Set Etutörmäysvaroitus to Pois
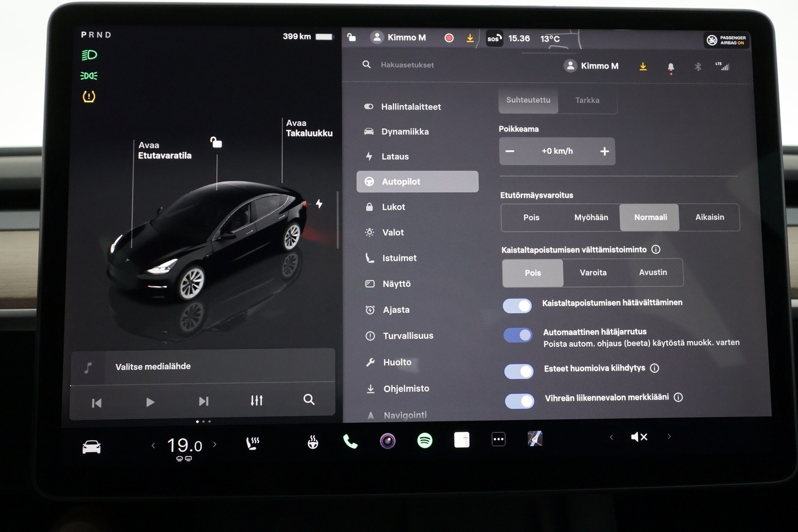 pos(531,217)
